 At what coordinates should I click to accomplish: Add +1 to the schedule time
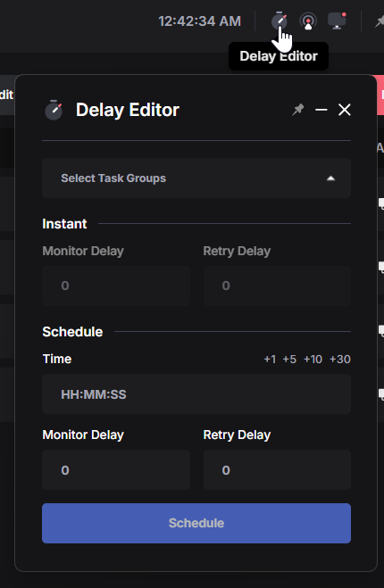pyautogui.click(x=270, y=360)
